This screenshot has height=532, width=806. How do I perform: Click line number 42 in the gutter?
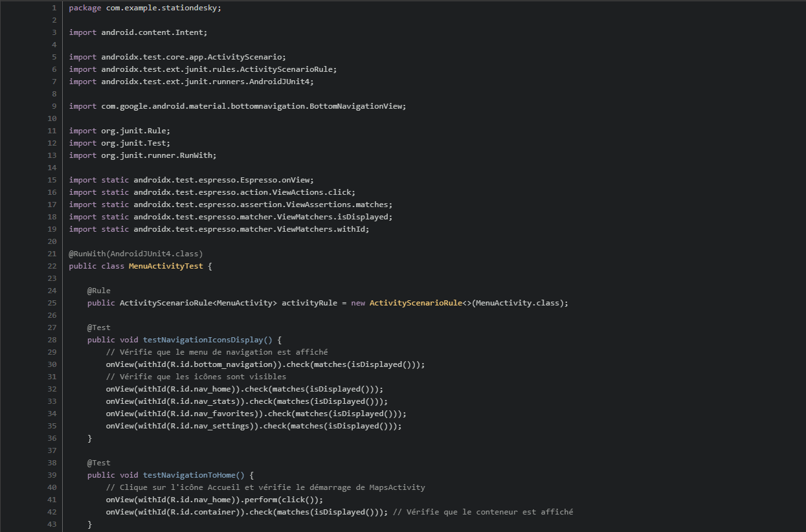[52, 512]
